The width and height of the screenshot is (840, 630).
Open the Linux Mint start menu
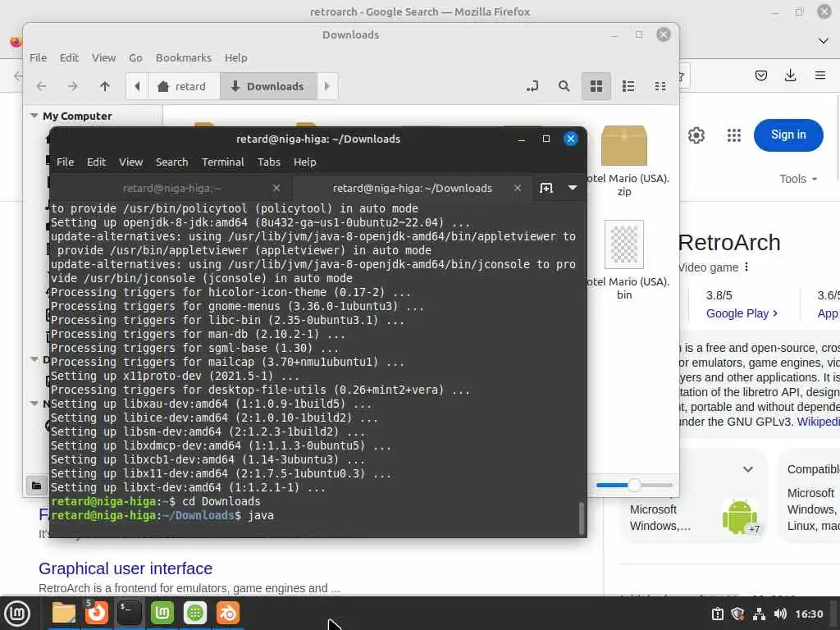click(x=17, y=613)
